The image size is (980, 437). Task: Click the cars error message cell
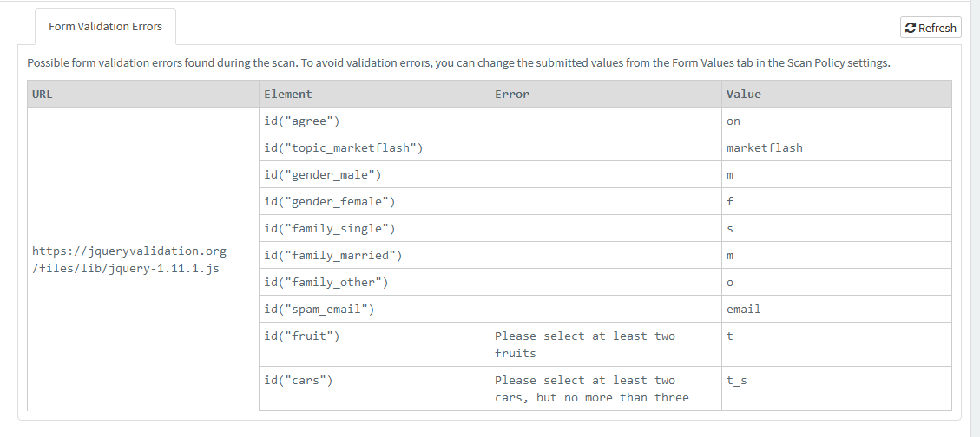[x=591, y=388]
